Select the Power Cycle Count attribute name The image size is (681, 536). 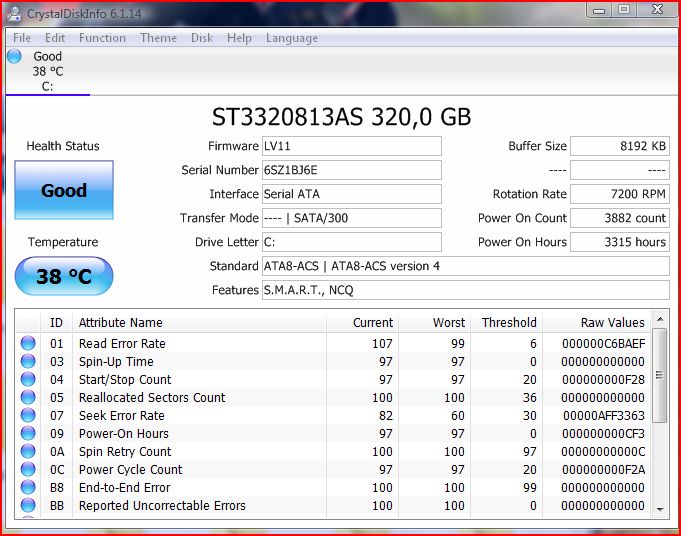[x=130, y=470]
